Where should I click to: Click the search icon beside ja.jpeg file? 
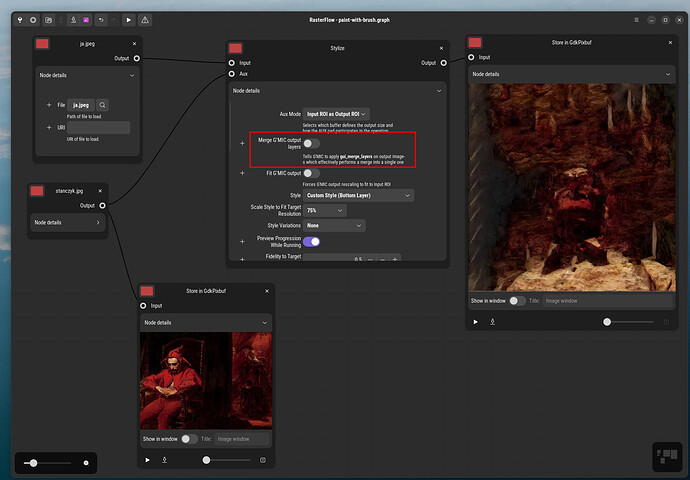(x=102, y=105)
